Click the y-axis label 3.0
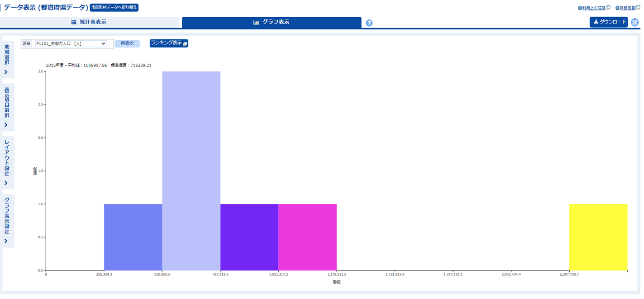644x299 pixels. point(41,71)
